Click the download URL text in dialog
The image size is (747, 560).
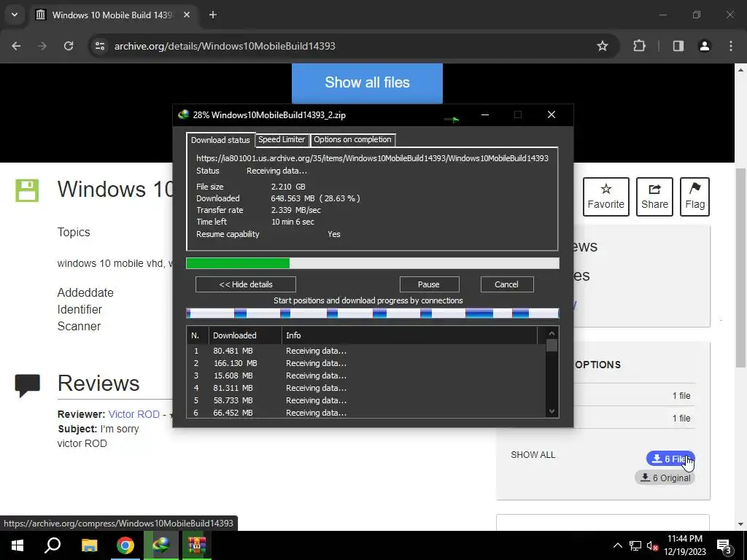372,158
